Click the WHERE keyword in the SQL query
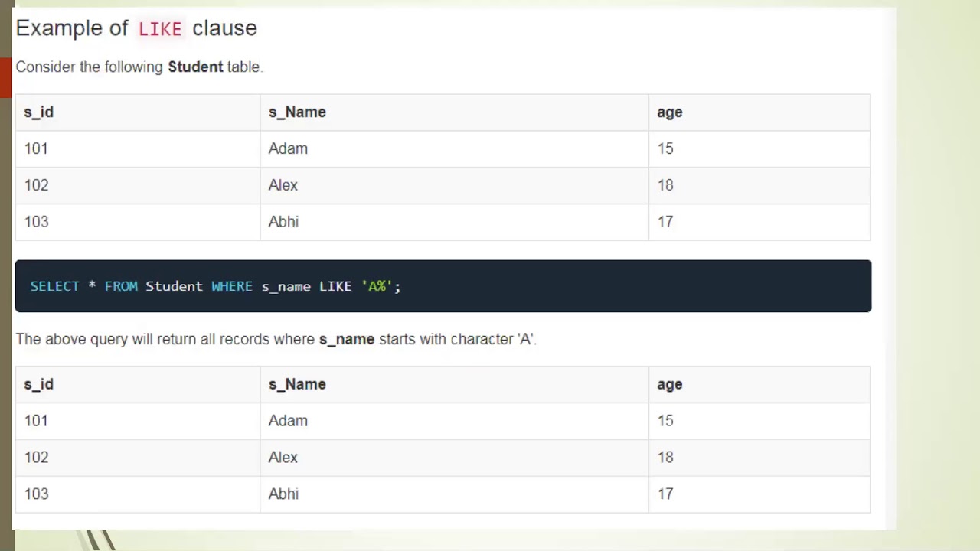Image resolution: width=980 pixels, height=551 pixels. pyautogui.click(x=232, y=286)
